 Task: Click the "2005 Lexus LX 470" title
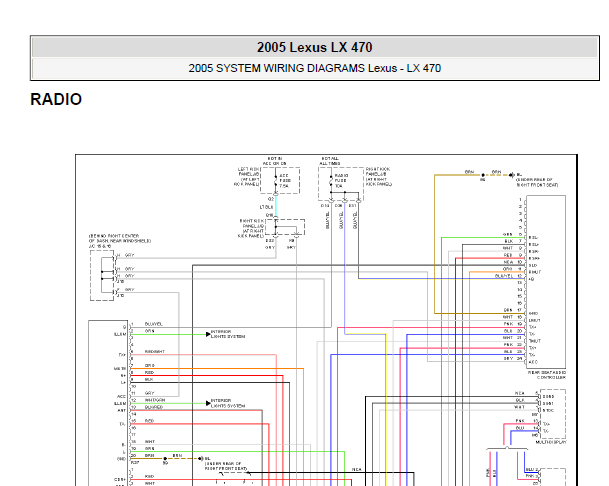[x=314, y=47]
